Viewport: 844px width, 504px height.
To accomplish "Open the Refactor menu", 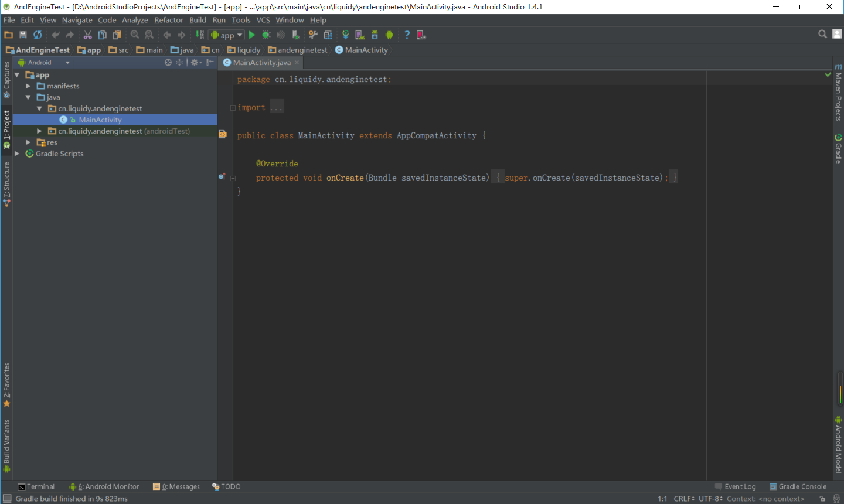I will click(x=169, y=20).
